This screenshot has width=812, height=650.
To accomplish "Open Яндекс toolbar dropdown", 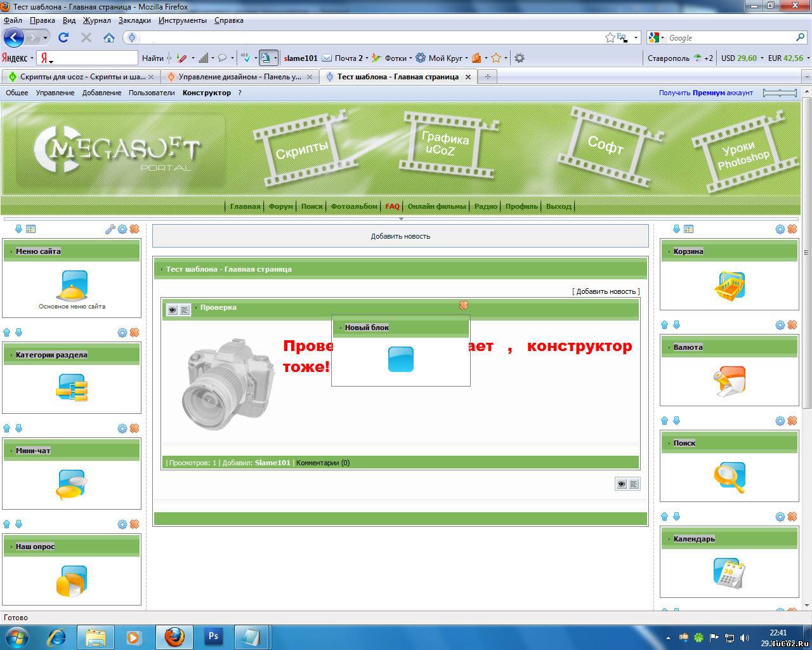I will click(32, 58).
